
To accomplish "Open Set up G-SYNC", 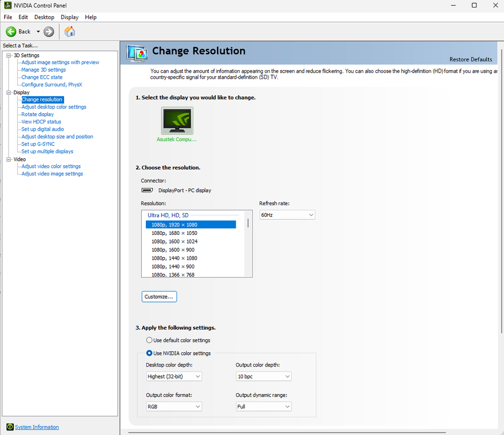I will coord(38,144).
